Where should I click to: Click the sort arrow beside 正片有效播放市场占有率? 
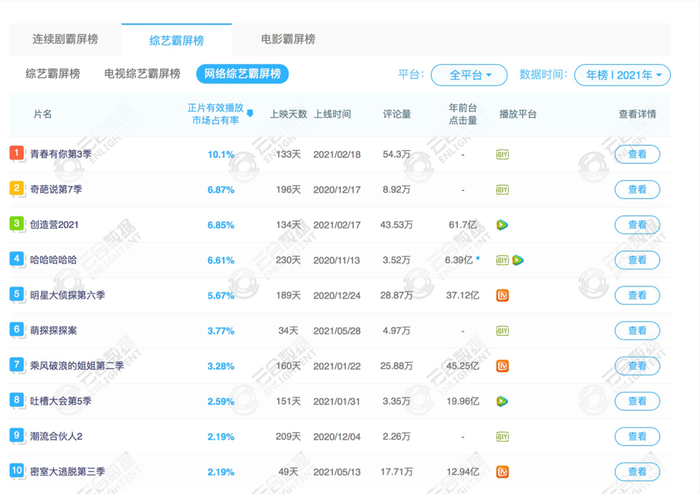250,113
